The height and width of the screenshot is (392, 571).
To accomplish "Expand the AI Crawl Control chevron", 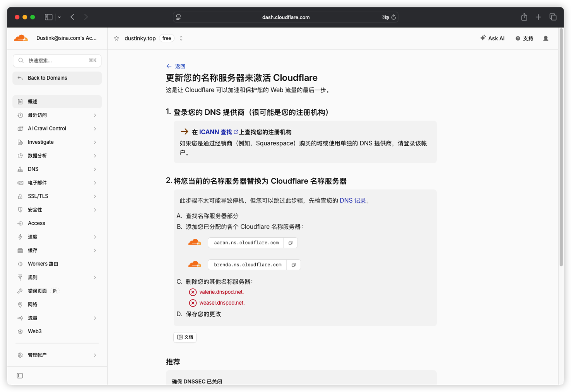I will pyautogui.click(x=95, y=129).
